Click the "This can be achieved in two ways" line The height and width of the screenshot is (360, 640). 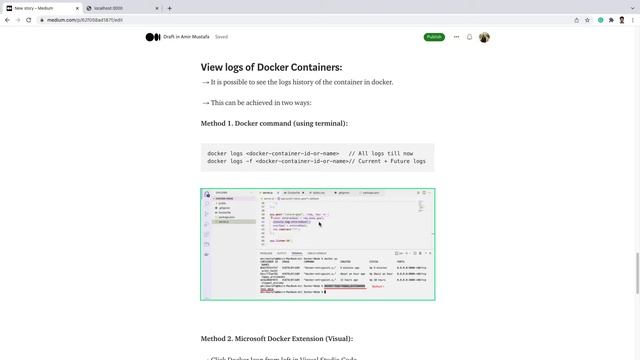coord(256,103)
